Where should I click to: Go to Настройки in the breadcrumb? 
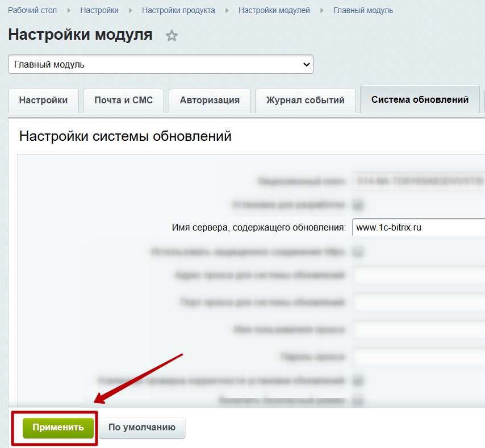(99, 10)
